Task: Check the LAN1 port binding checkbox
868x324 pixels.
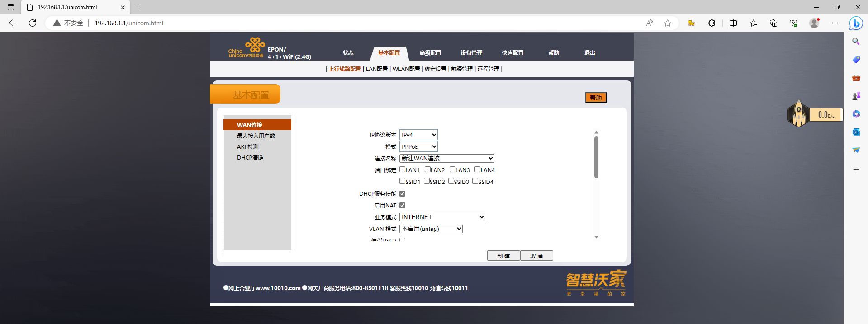Action: click(402, 169)
